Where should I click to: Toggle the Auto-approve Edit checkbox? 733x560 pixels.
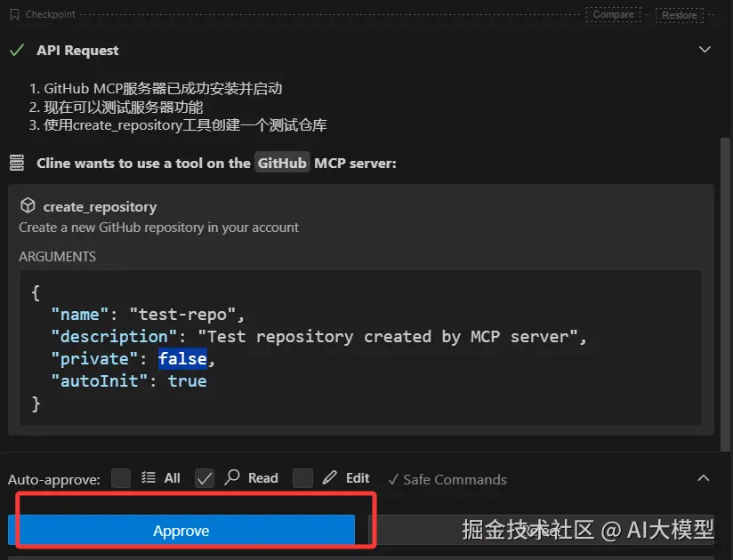(302, 478)
